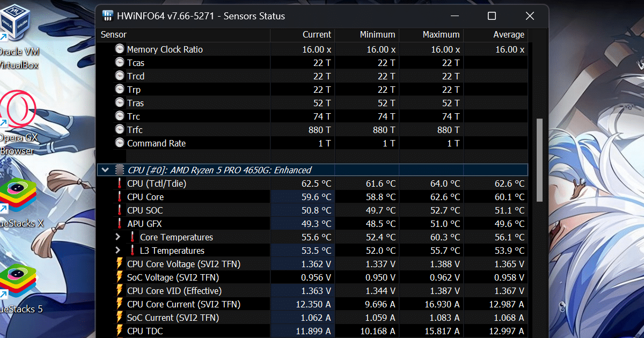Collapse the AMD Ryzen 5 PRO 4650G group

[x=106, y=170]
